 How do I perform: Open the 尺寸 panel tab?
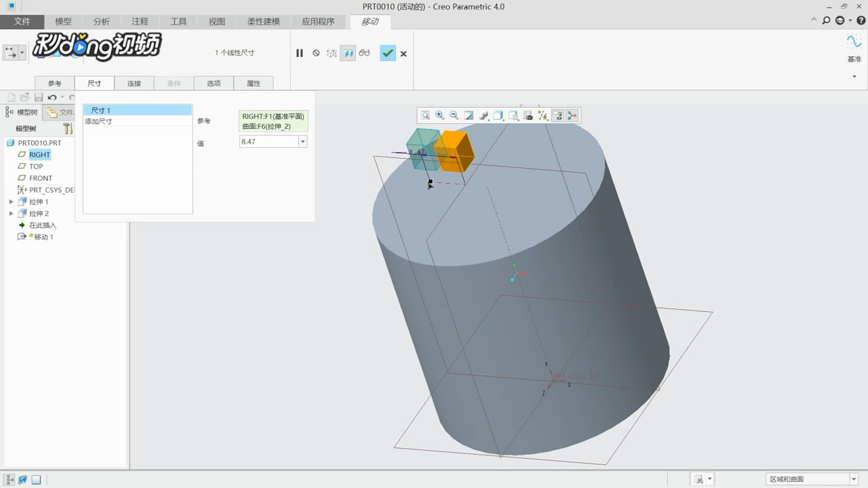coord(94,83)
